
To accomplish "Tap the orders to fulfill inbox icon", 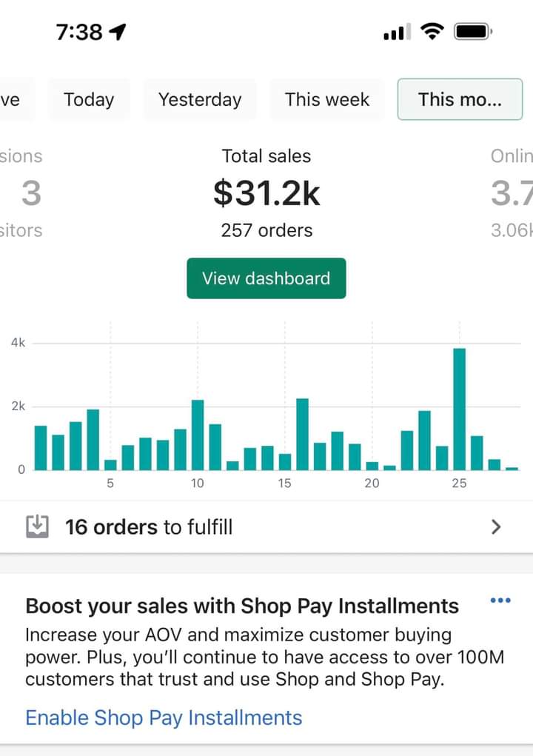I will [x=37, y=526].
